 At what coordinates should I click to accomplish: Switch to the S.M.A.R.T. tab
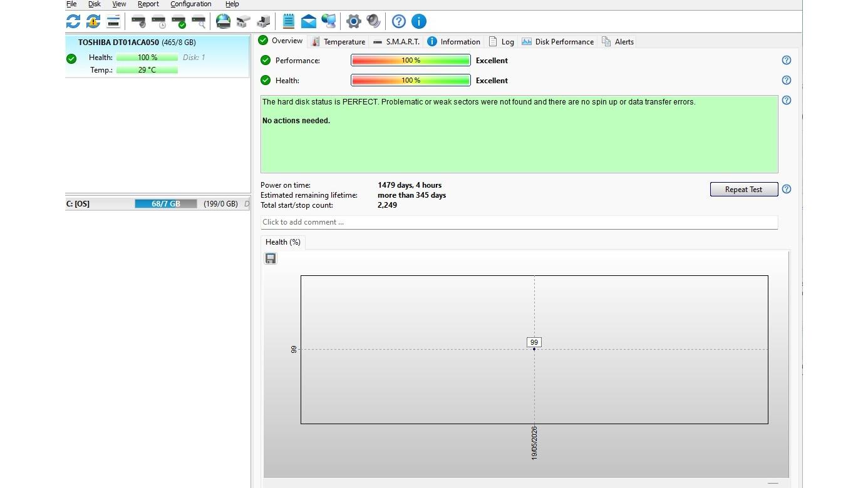[x=396, y=41]
